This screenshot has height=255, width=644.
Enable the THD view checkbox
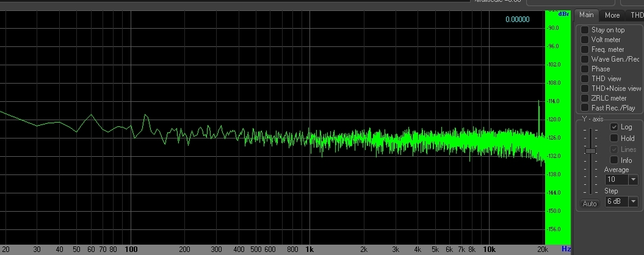[585, 79]
